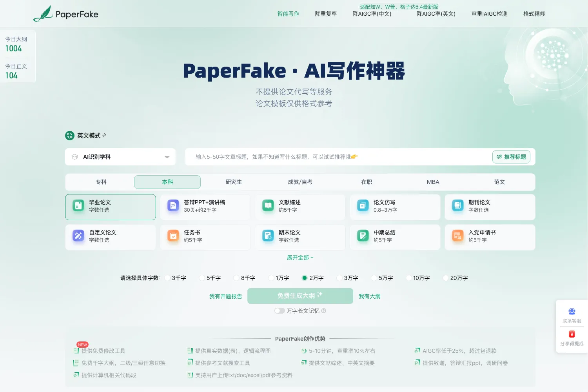Expand all paper types via 展开全部

tap(300, 258)
